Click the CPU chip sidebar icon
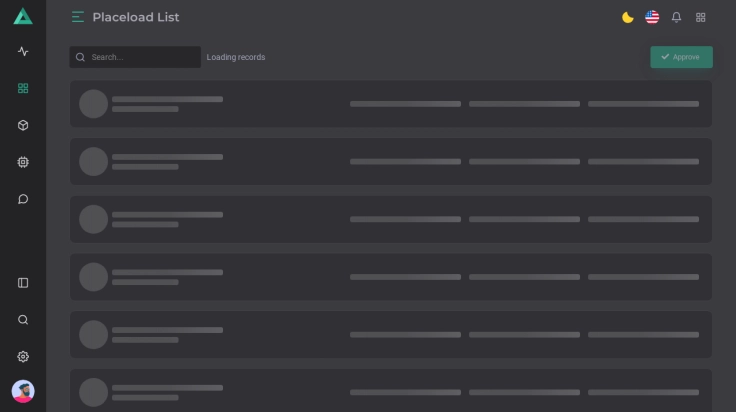 pos(23,162)
